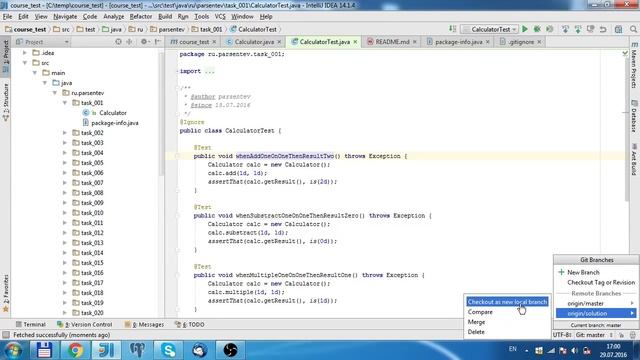Switch to the Calculator.java tab
The height and width of the screenshot is (360, 640).
tap(254, 42)
